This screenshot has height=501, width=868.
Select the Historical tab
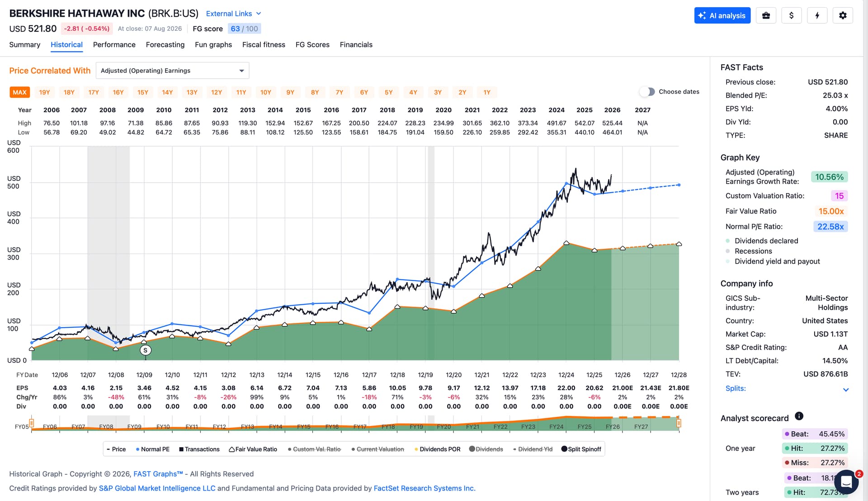[x=66, y=45]
